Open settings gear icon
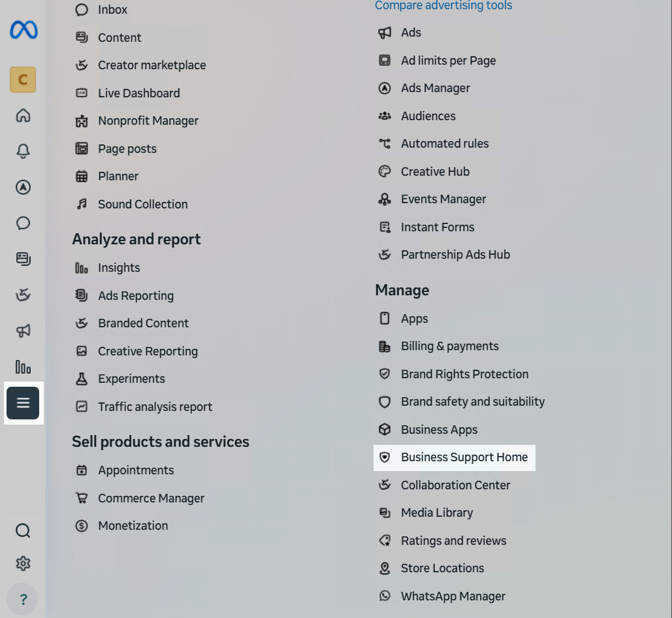The width and height of the screenshot is (672, 618). pos(23,563)
